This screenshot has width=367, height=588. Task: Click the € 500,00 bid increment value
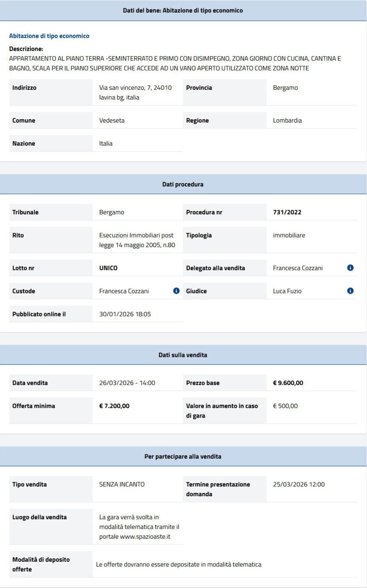(285, 406)
